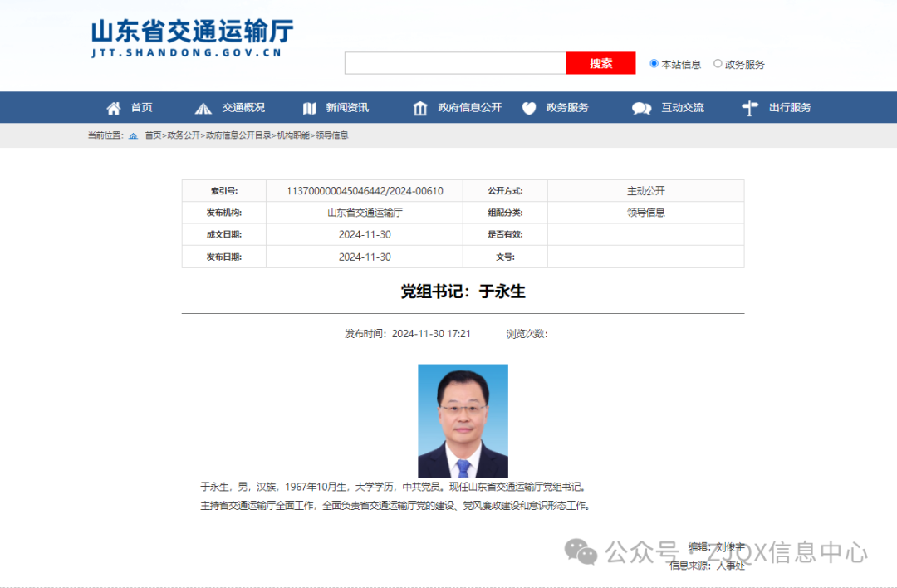Click the signpost icon beside 出行服务

tap(750, 108)
